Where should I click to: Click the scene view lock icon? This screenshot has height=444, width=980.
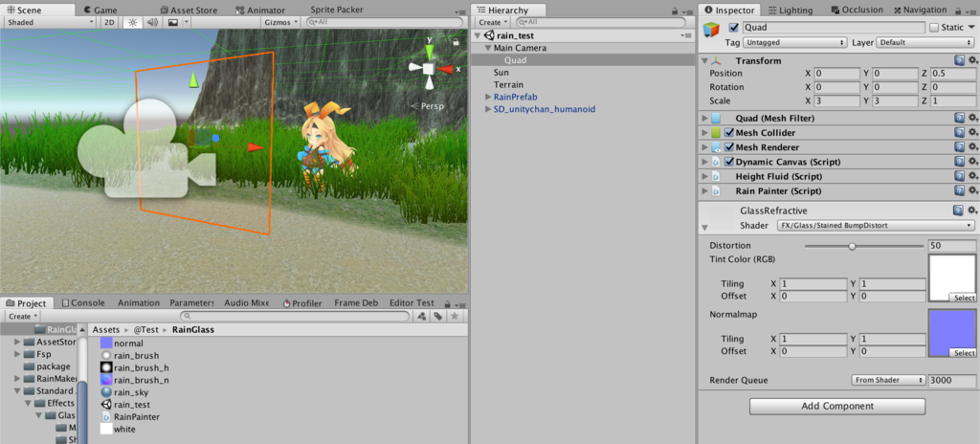pos(457,42)
